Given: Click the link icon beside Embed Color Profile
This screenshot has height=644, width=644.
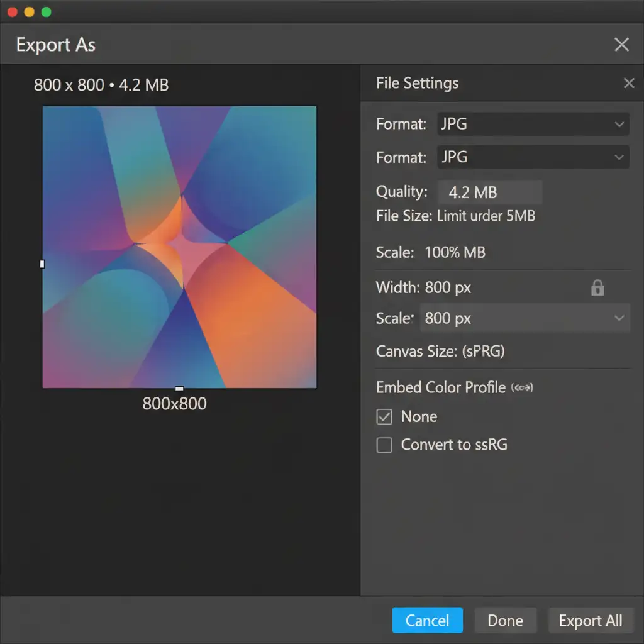Looking at the screenshot, I should 523,387.
